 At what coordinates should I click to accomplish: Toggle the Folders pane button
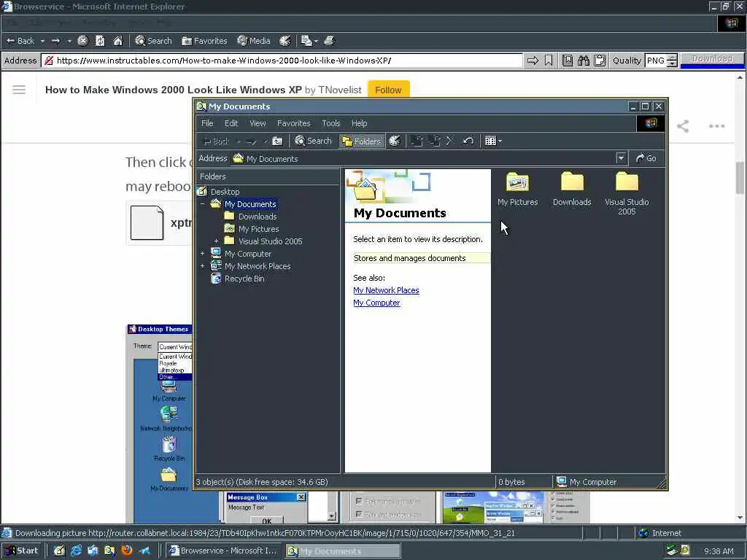(x=362, y=141)
